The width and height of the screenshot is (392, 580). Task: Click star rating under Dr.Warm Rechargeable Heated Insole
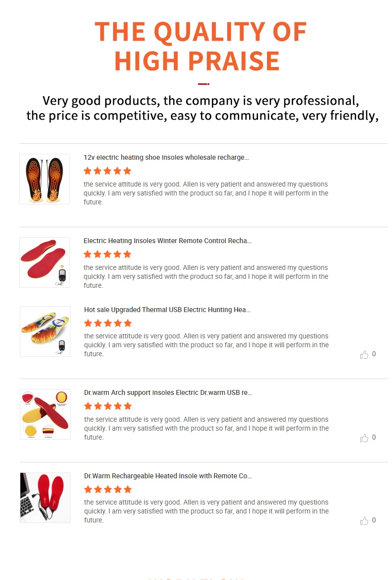click(108, 490)
